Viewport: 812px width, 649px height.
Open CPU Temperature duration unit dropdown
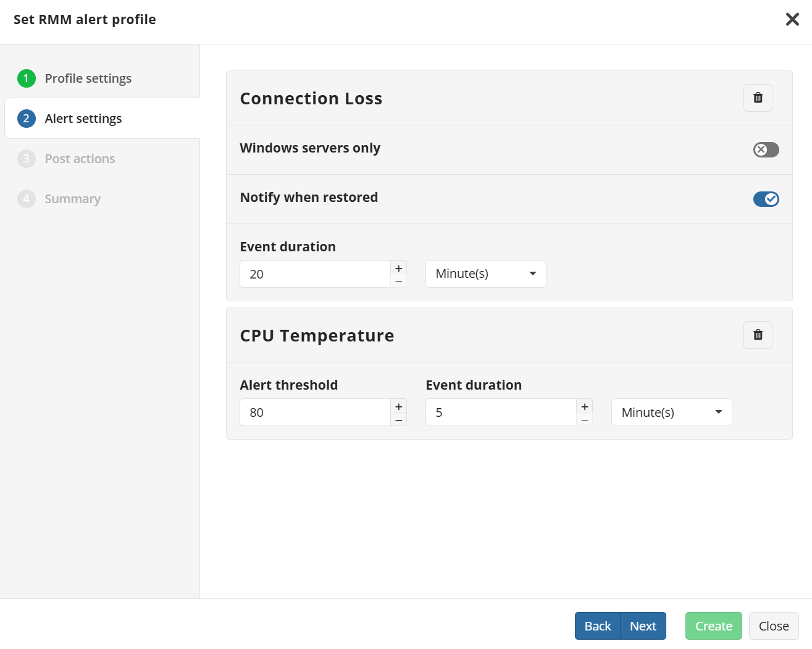671,412
